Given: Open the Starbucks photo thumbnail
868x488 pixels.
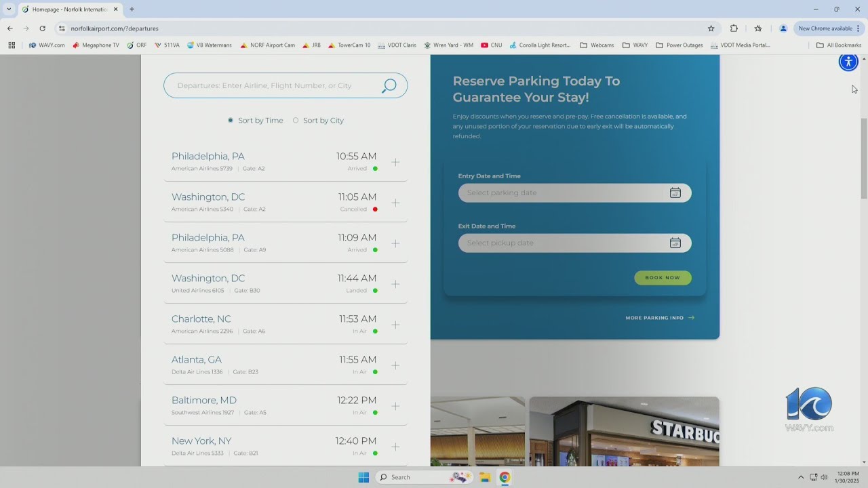Looking at the screenshot, I should (x=624, y=432).
